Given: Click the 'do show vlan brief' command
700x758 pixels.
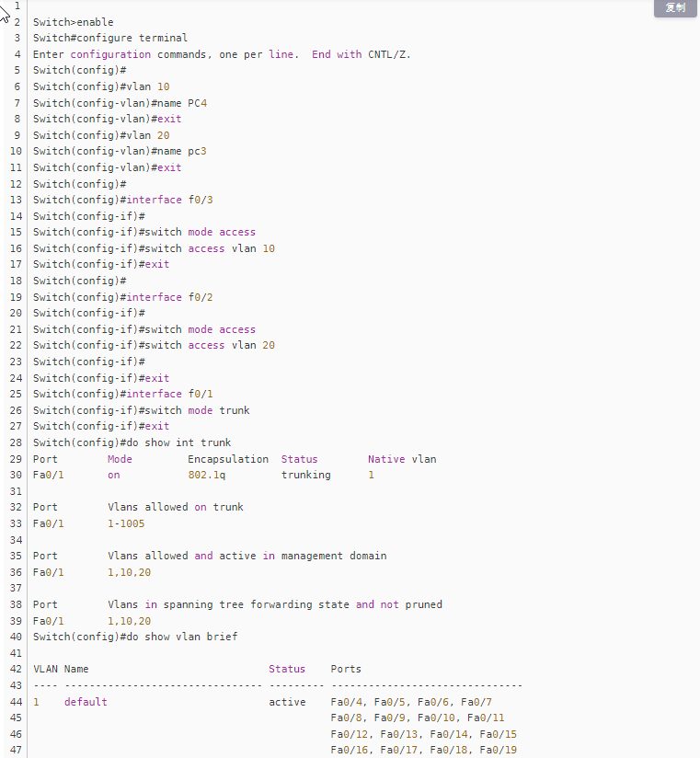Looking at the screenshot, I should click(x=135, y=637).
